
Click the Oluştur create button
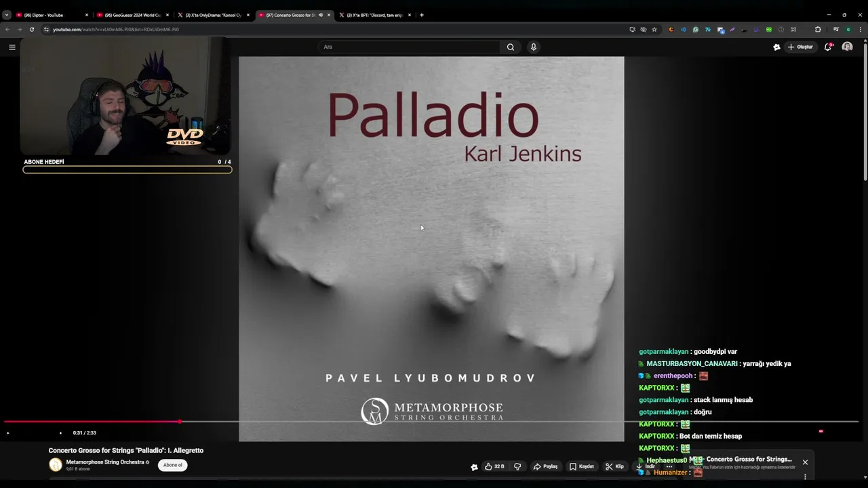click(x=800, y=47)
